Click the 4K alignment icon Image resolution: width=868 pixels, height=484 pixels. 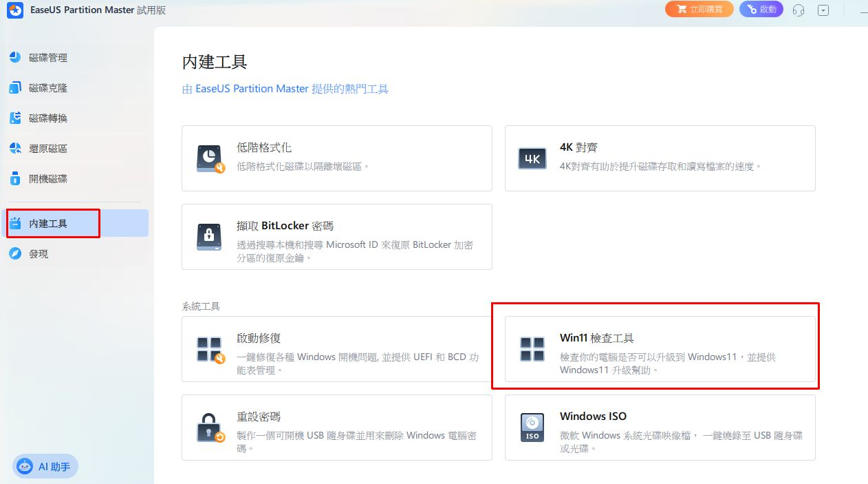pos(532,158)
